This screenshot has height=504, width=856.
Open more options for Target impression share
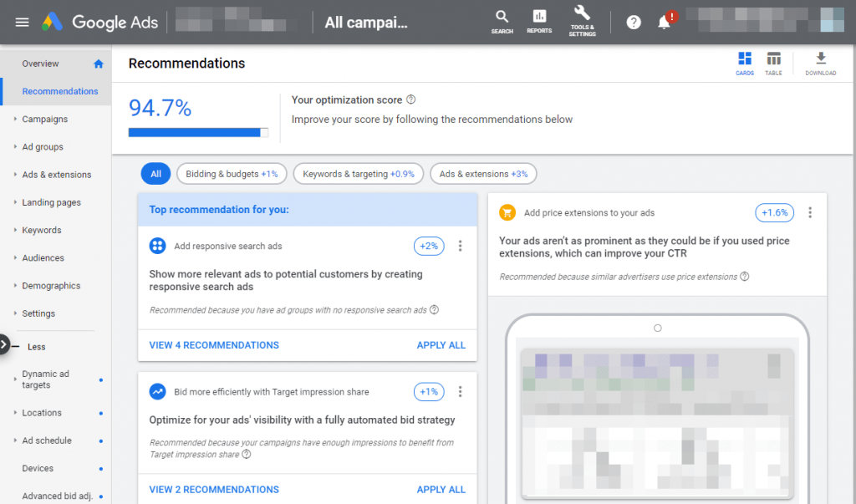coord(461,392)
